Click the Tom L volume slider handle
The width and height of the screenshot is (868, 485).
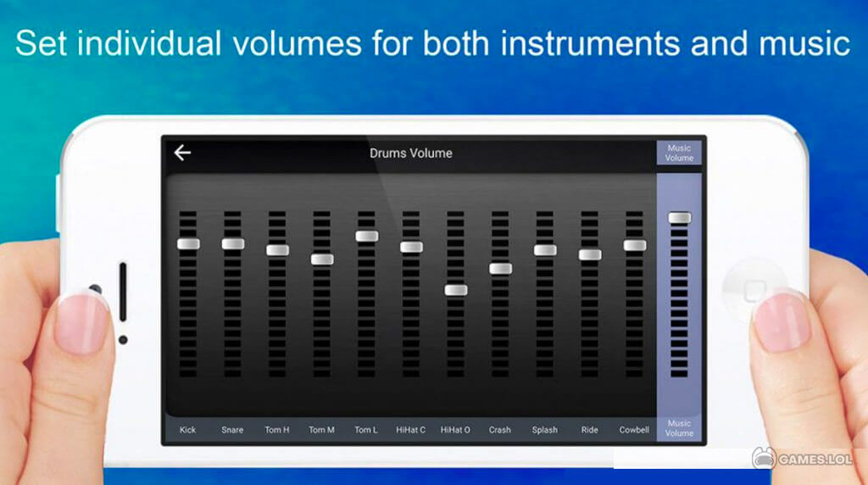[366, 237]
